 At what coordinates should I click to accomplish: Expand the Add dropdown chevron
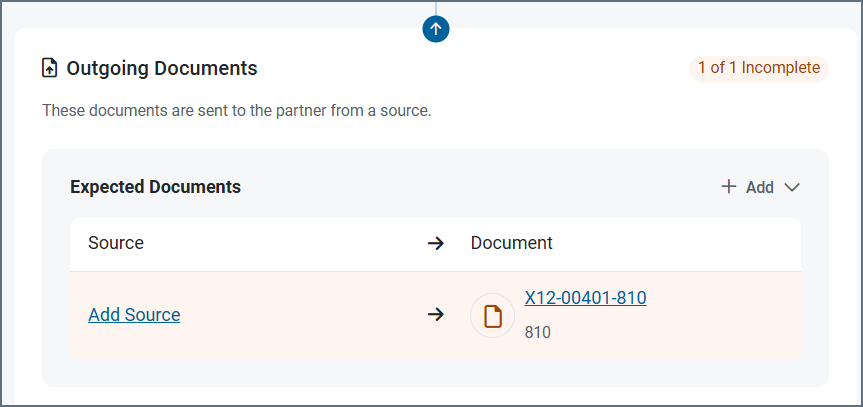(x=792, y=187)
